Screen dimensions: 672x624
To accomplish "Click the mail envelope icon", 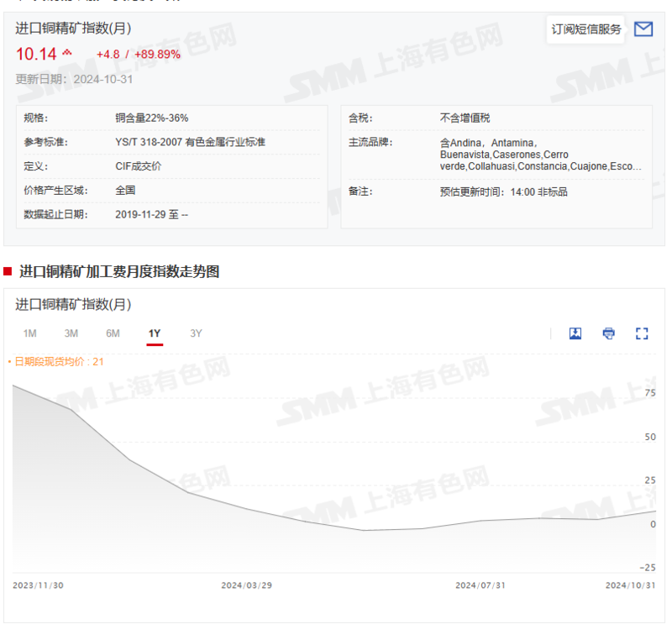I will click(x=643, y=29).
